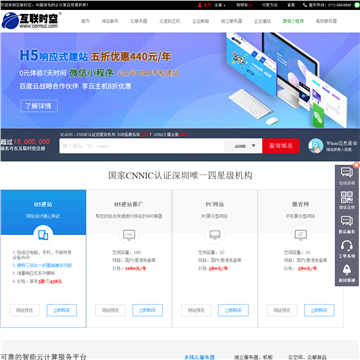Click the 售后服务 chat sidebar icon

[x=347, y=221]
